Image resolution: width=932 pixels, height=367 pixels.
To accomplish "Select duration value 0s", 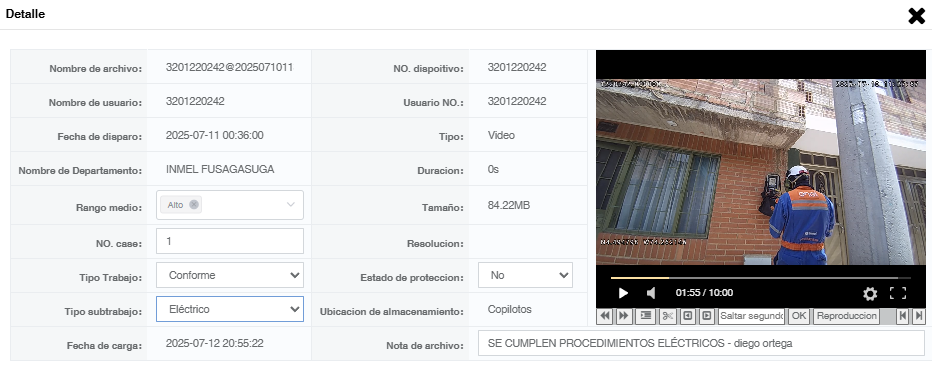I will [x=493, y=170].
